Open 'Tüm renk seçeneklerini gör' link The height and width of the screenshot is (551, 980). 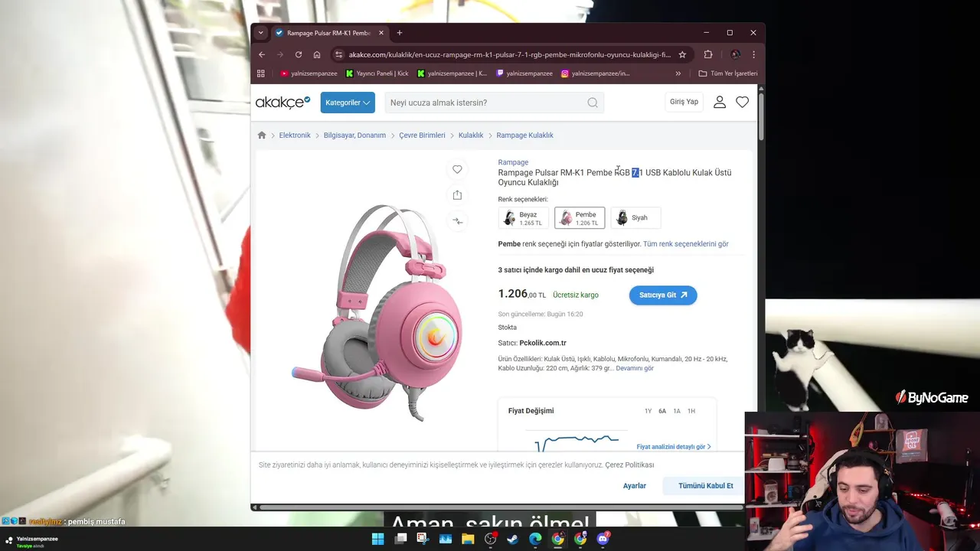[x=685, y=244]
